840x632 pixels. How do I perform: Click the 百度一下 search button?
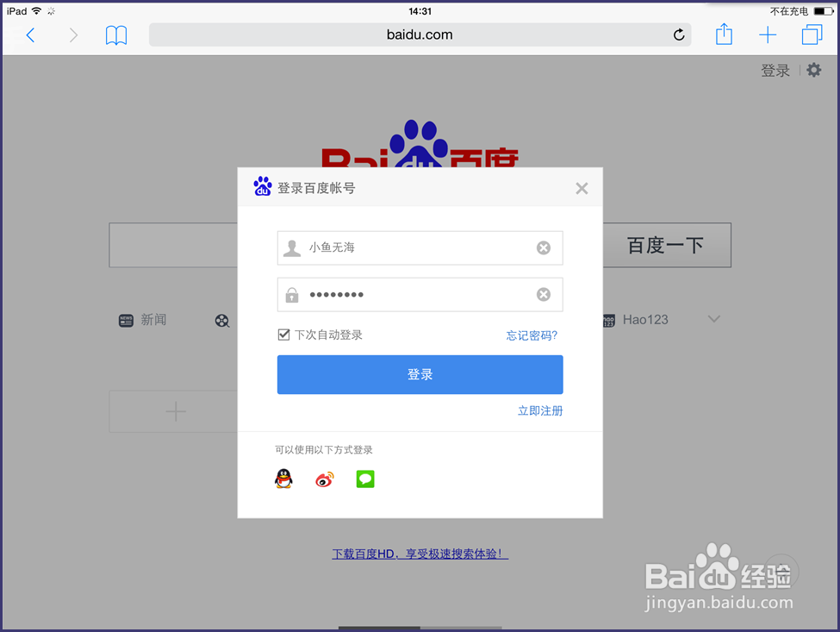pos(667,245)
